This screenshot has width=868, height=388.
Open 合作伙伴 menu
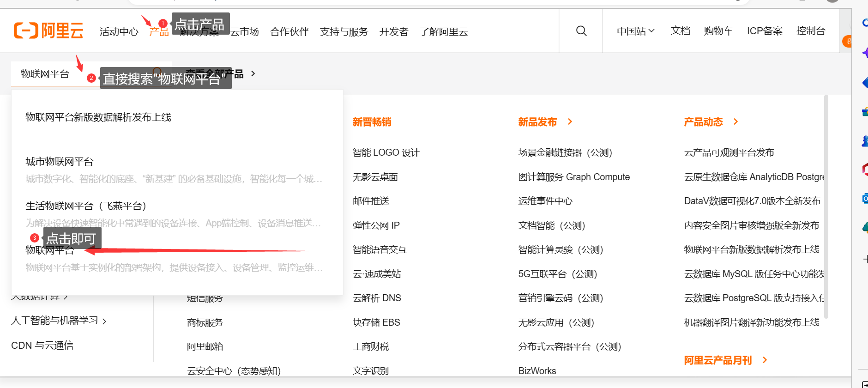pos(289,31)
